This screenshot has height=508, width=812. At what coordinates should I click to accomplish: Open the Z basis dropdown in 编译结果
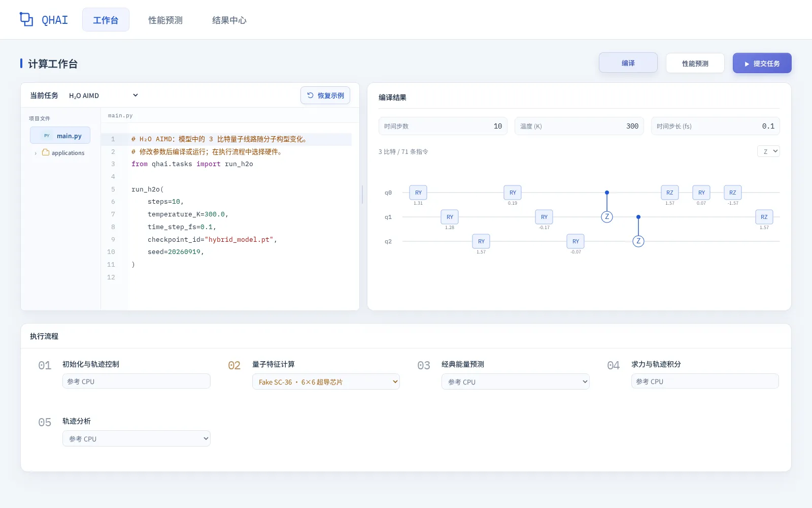coord(768,151)
